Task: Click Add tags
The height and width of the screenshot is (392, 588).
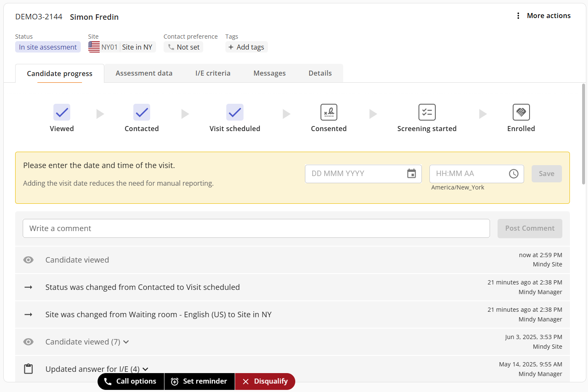Action: [x=246, y=47]
